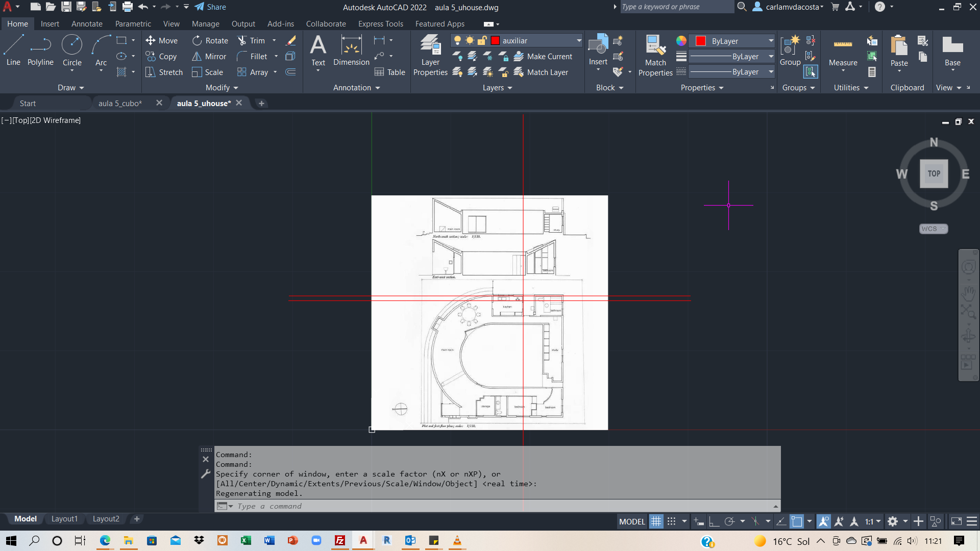Open the Express Tools tab
The width and height of the screenshot is (980, 551).
point(380,24)
